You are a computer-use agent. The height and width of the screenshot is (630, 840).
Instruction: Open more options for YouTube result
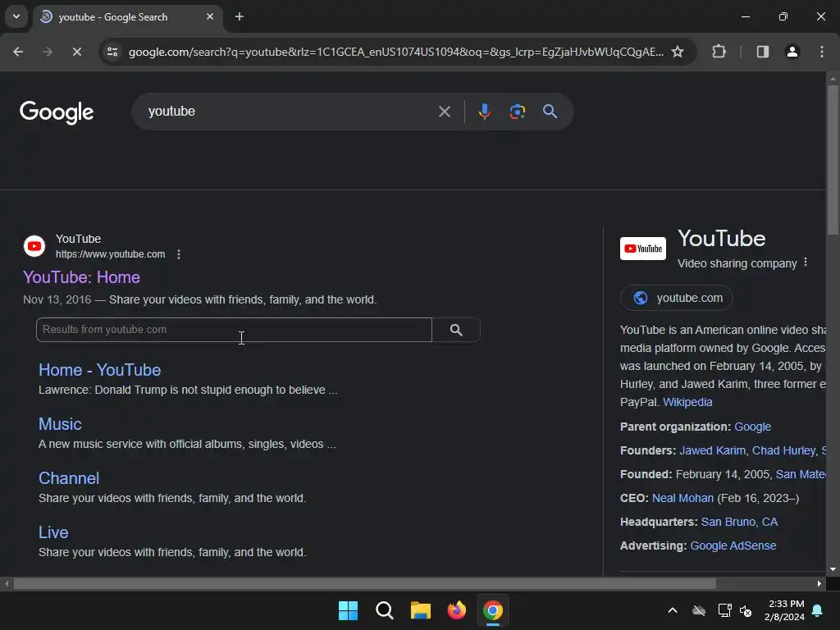tap(178, 254)
